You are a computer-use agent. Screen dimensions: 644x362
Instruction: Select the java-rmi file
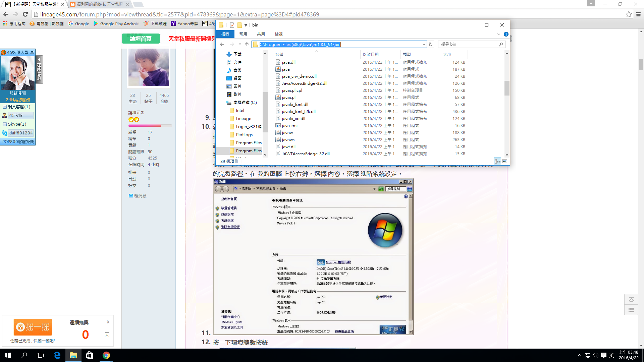click(x=289, y=126)
